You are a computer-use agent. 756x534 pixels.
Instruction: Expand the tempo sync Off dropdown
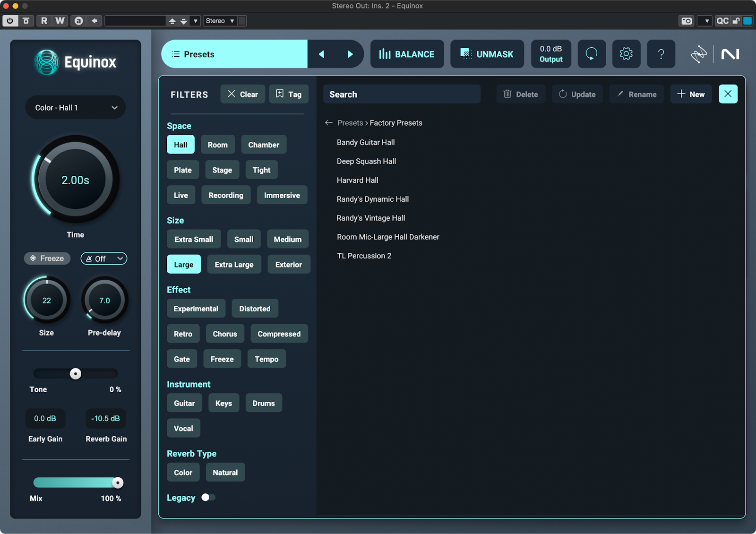click(x=104, y=258)
